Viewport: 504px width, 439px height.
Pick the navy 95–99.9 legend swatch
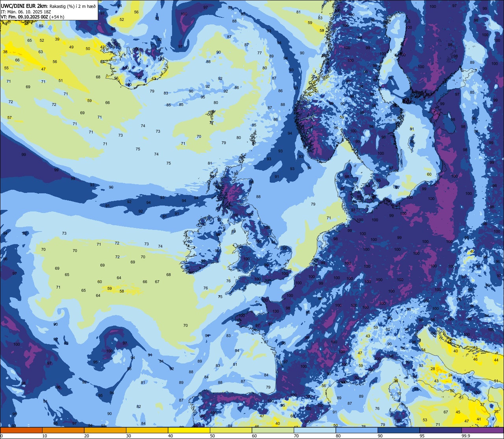[441, 430]
